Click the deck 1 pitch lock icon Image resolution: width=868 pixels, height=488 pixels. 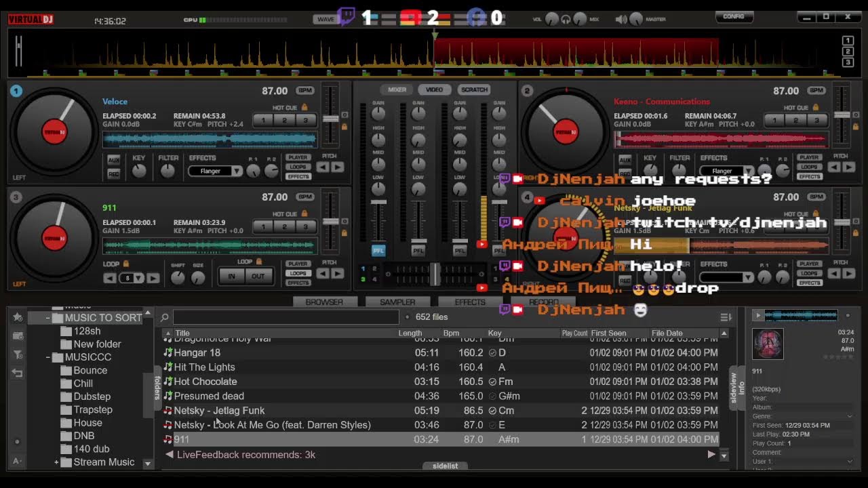tap(344, 127)
